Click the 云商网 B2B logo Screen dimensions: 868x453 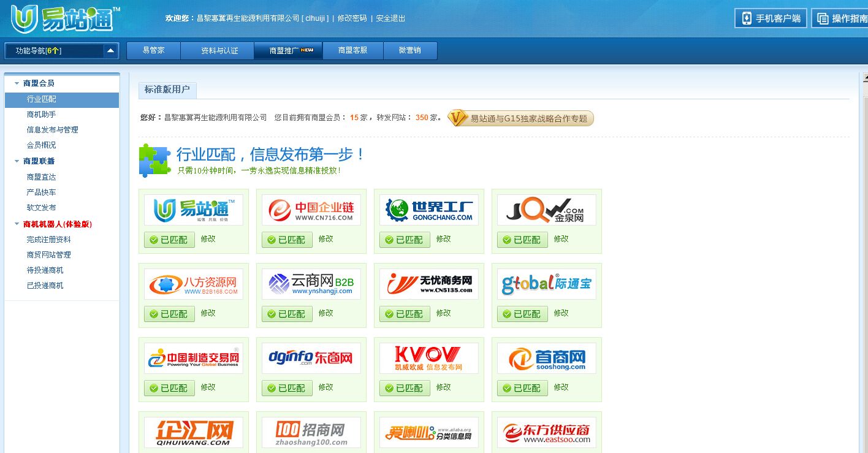(311, 284)
